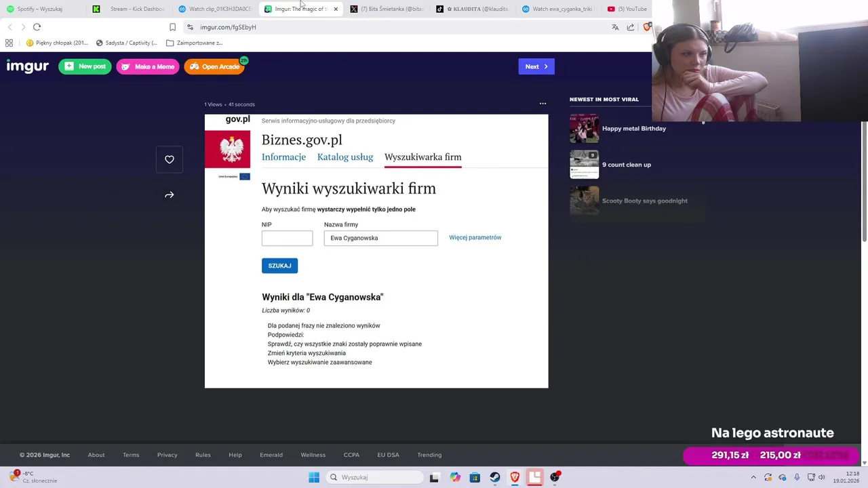The height and width of the screenshot is (488, 868).
Task: Open Steam from taskbar
Action: [495, 477]
